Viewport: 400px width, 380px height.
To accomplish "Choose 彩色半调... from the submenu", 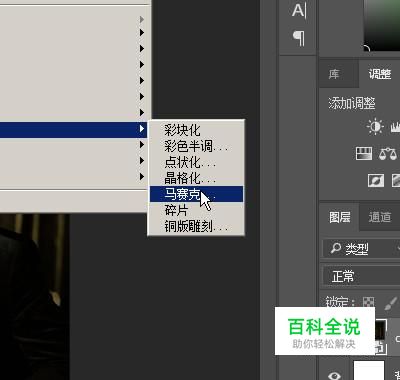I will click(196, 146).
